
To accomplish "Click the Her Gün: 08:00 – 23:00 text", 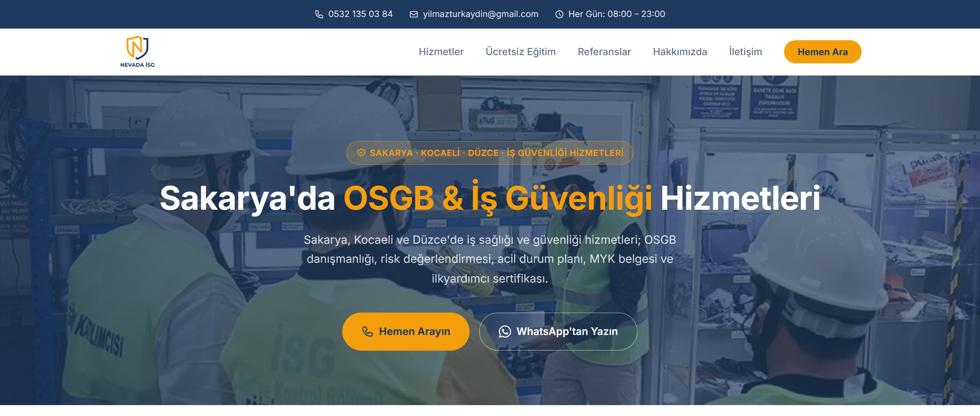I will click(x=616, y=14).
